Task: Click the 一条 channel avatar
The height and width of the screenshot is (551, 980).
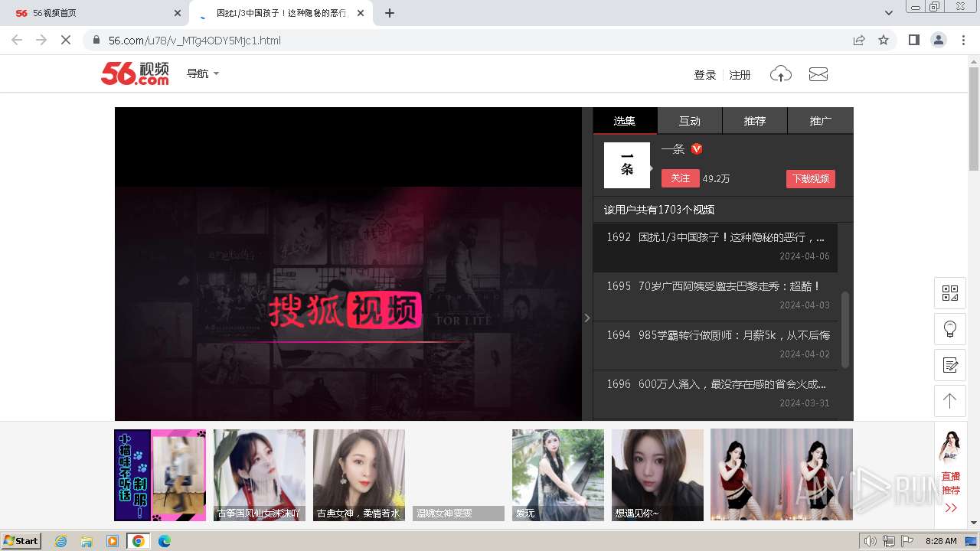Action: pos(627,165)
